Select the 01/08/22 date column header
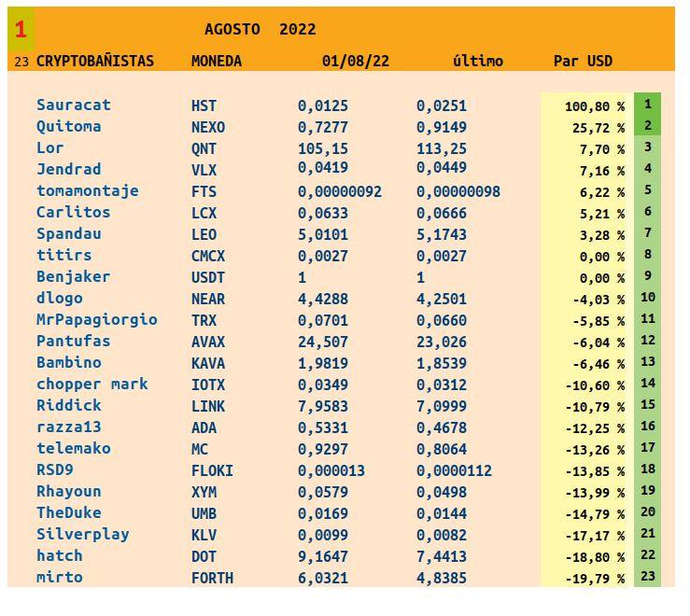This screenshot has width=690, height=616. [x=355, y=62]
